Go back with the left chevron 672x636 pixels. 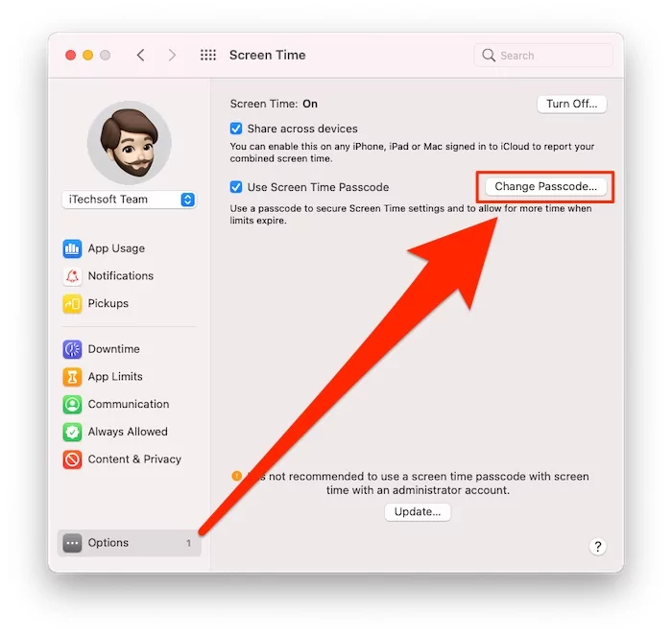click(140, 56)
